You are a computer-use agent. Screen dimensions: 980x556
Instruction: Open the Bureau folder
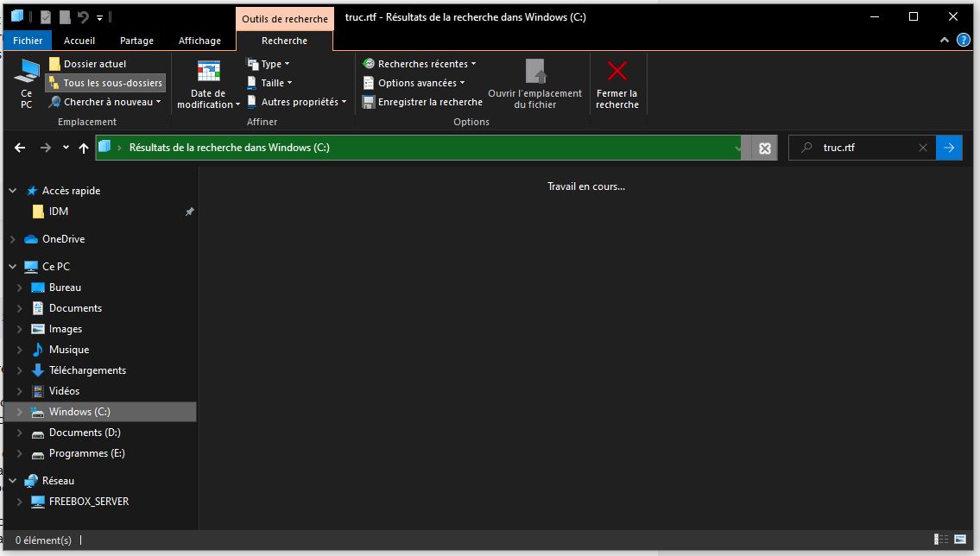click(x=65, y=287)
